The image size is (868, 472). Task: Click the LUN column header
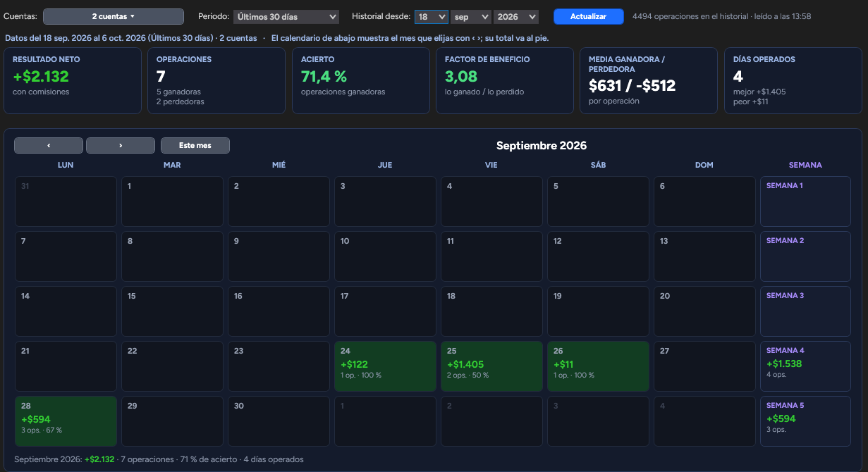(66, 165)
